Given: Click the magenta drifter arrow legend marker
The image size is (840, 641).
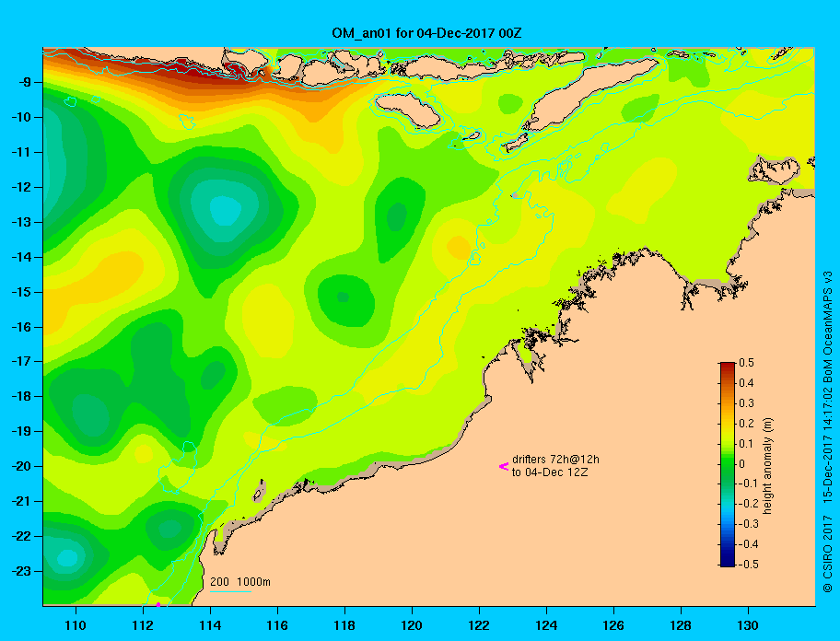Looking at the screenshot, I should pyautogui.click(x=504, y=466).
